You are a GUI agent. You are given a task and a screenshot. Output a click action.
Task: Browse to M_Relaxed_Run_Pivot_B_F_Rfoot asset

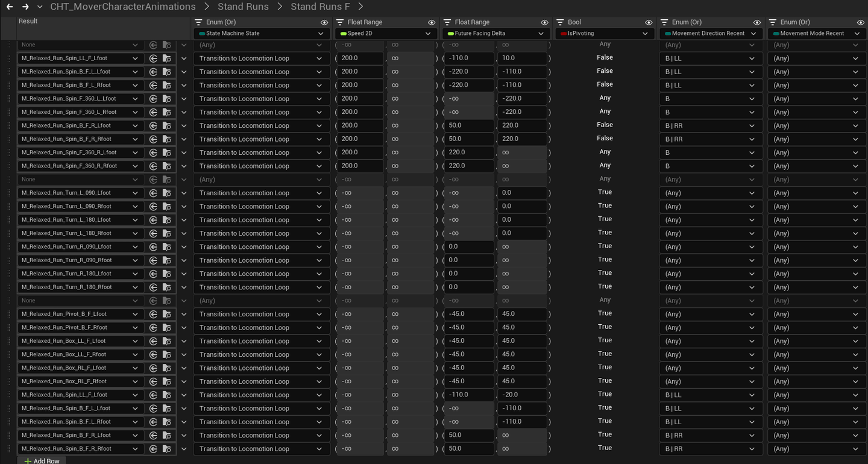pos(167,328)
